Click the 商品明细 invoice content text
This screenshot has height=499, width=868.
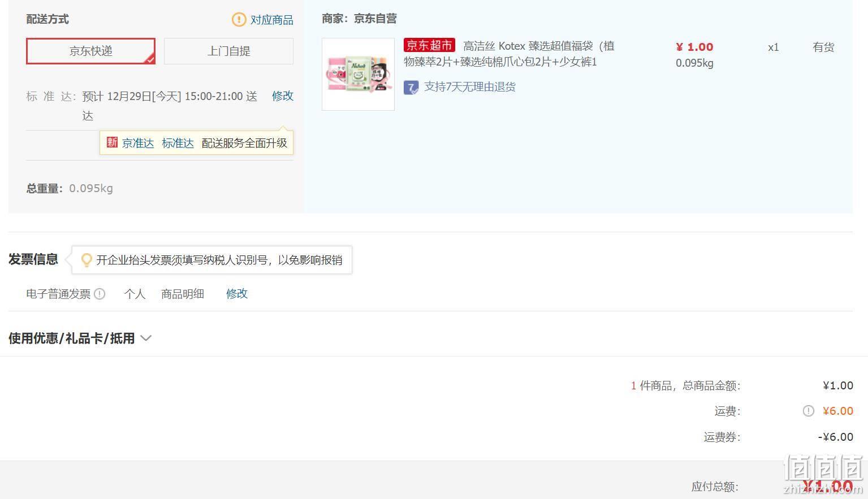(x=183, y=294)
